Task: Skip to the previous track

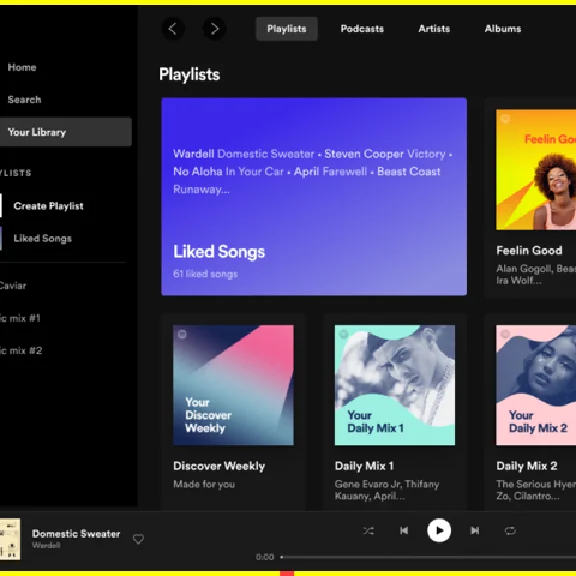Action: [x=404, y=530]
